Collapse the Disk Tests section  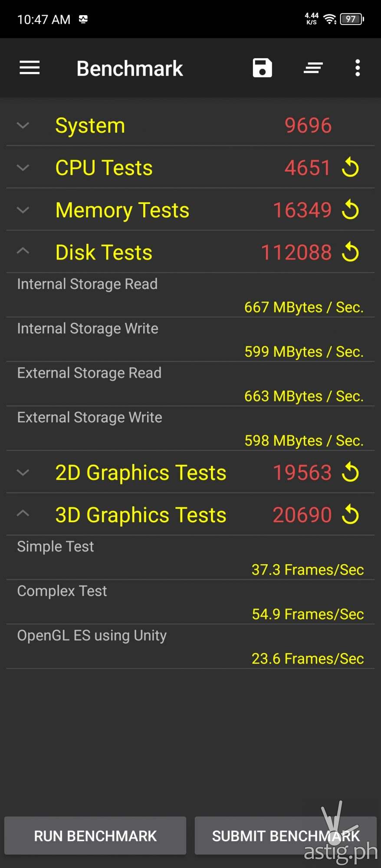click(23, 251)
